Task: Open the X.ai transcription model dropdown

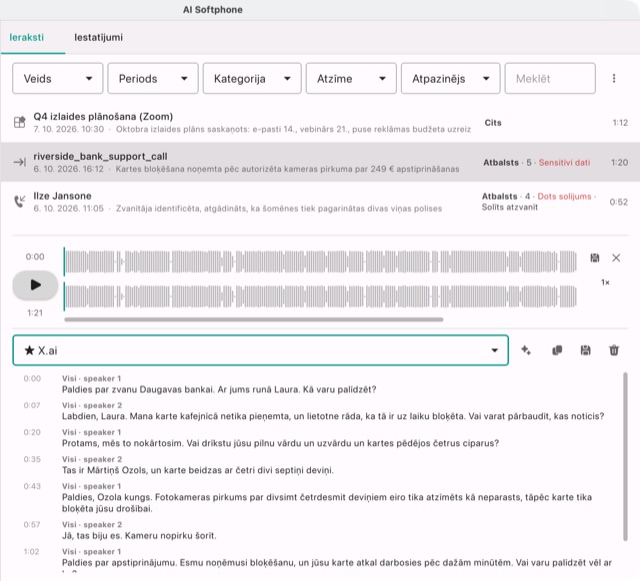Action: tap(260, 350)
